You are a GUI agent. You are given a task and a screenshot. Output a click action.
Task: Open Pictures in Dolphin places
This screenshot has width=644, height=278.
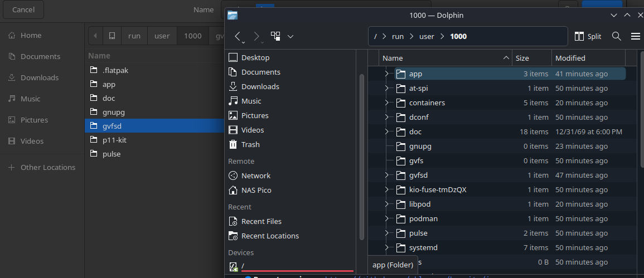249,115
